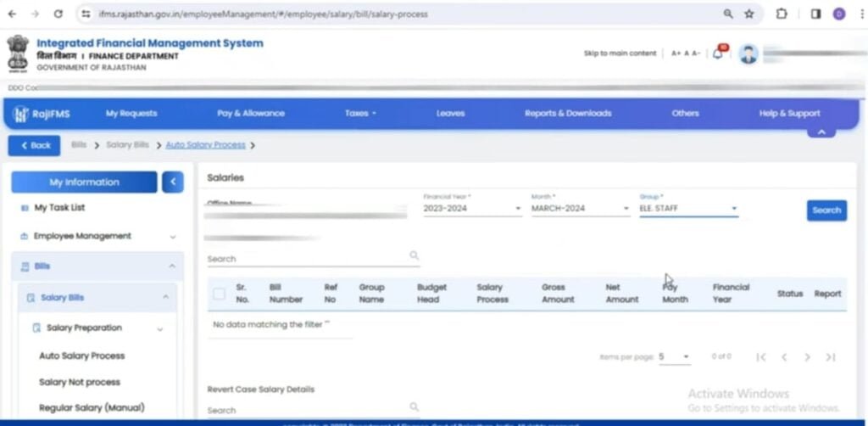The height and width of the screenshot is (426, 868).
Task: Increase font size with A+
Action: pos(676,53)
